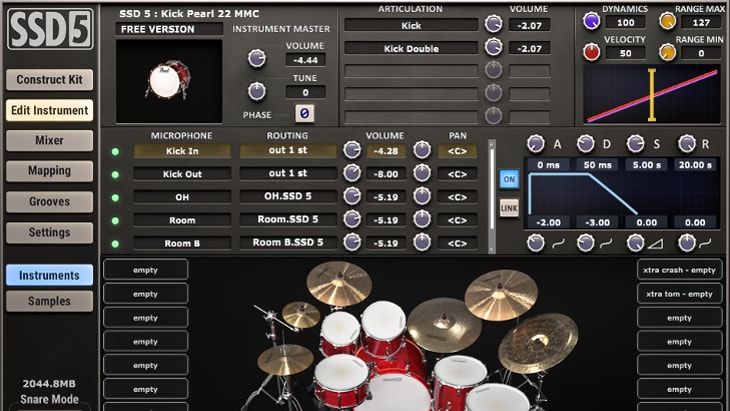This screenshot has width=730, height=411.
Task: Click the Room microphone volume knob
Action: click(x=352, y=219)
